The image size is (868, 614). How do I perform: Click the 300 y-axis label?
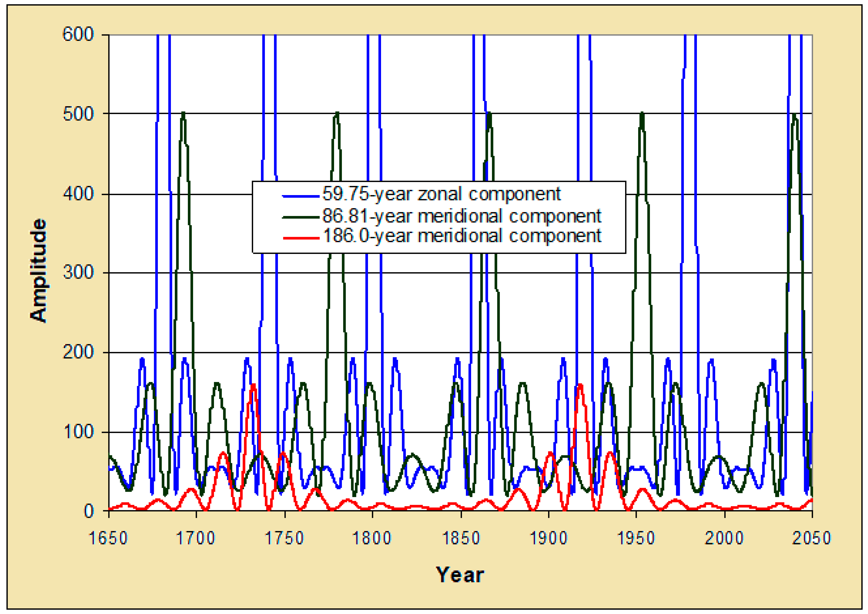[78, 272]
